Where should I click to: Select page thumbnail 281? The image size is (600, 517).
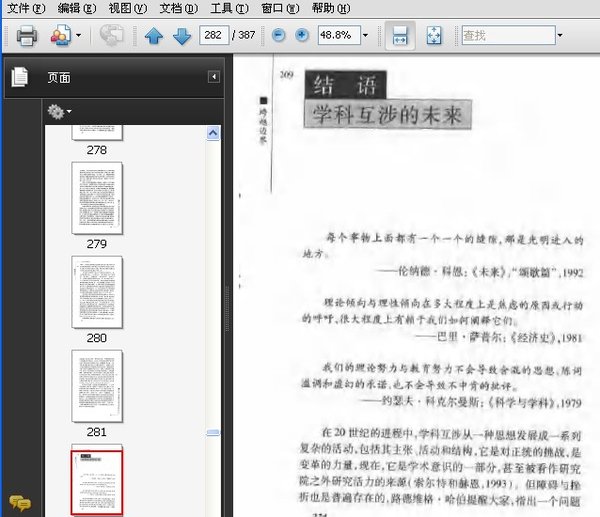pyautogui.click(x=97, y=387)
